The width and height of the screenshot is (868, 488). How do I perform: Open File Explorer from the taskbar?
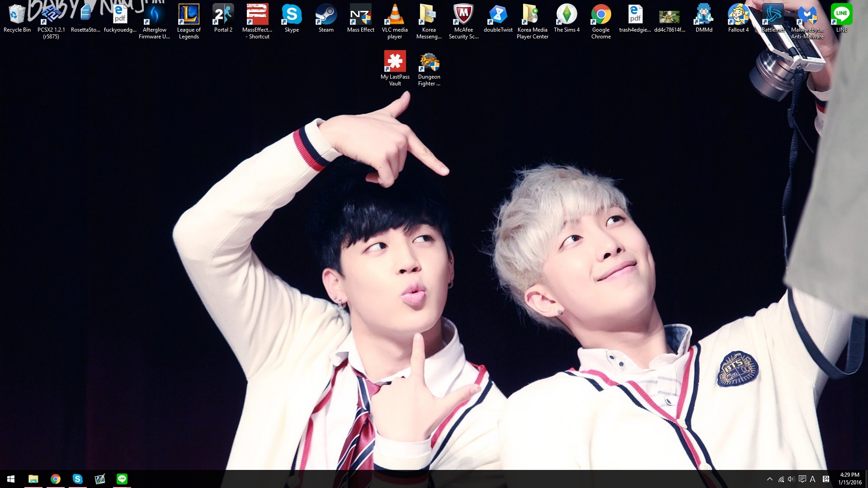click(33, 479)
